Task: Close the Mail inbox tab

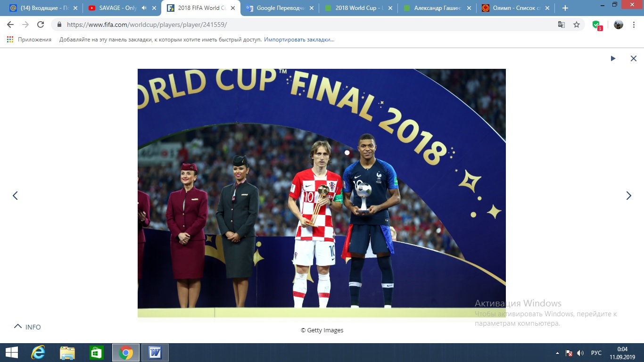Action: pos(75,8)
